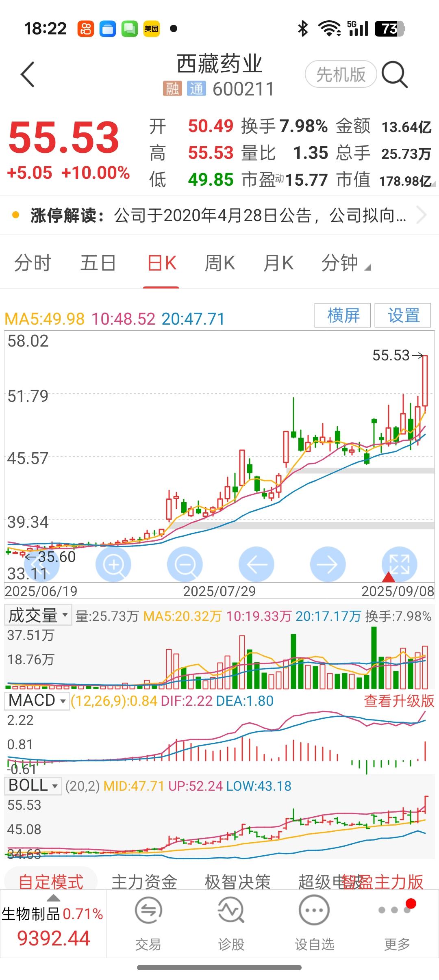
Task: Select 自定模式 tab
Action: 51,882
